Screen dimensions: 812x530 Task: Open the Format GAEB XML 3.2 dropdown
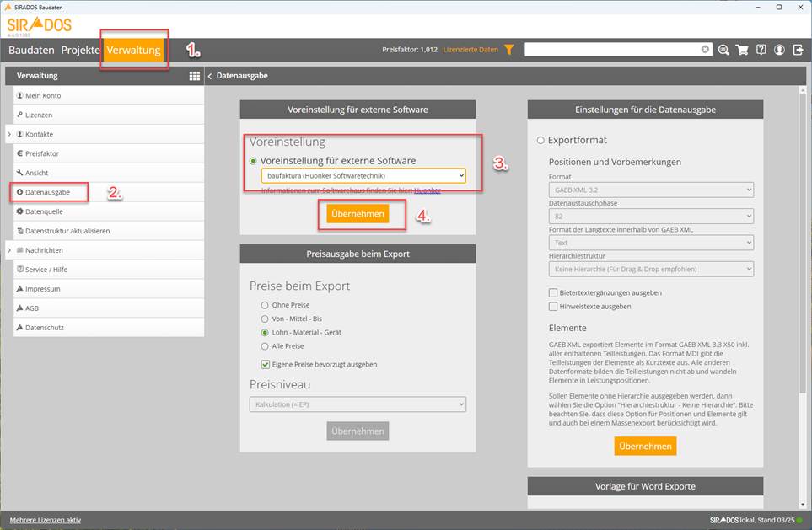(x=651, y=190)
